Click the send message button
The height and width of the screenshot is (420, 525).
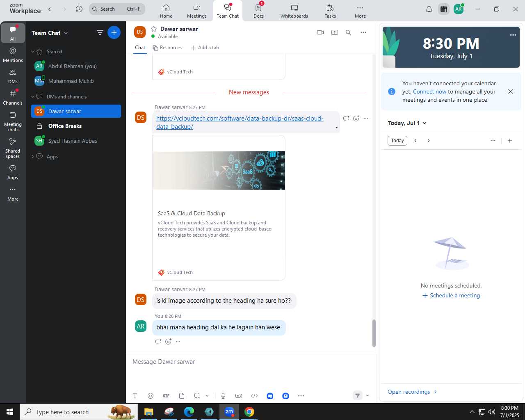point(358,396)
